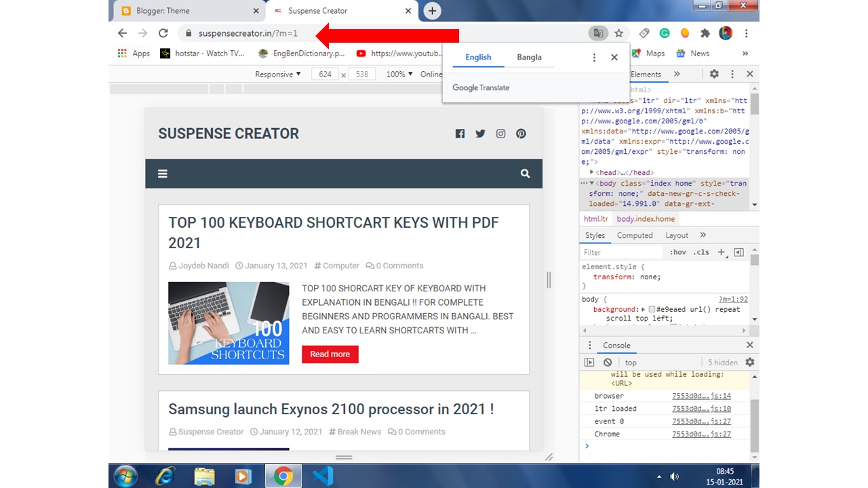Expand the background property shorthand triangle
Image resolution: width=868 pixels, height=488 pixels.
click(644, 309)
